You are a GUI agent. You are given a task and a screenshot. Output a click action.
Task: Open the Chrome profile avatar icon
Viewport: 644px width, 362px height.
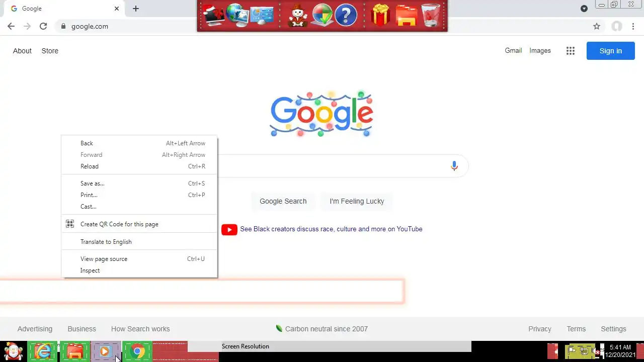point(617,26)
